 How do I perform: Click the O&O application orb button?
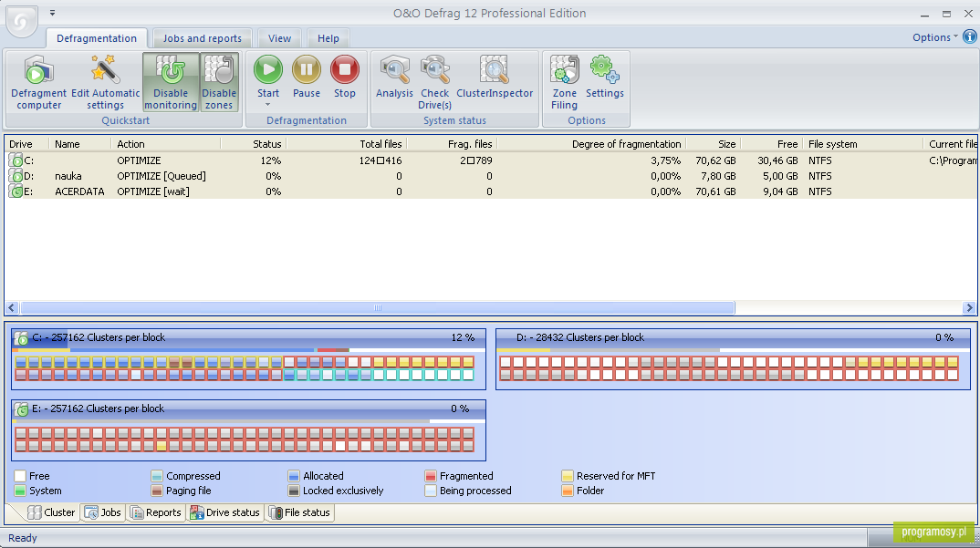click(x=22, y=21)
